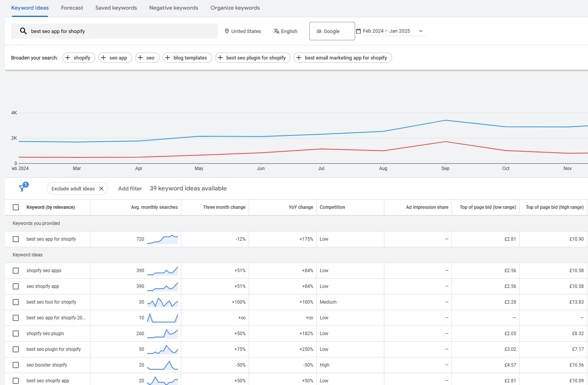
Task: Switch to the Forecast tab
Action: 72,8
